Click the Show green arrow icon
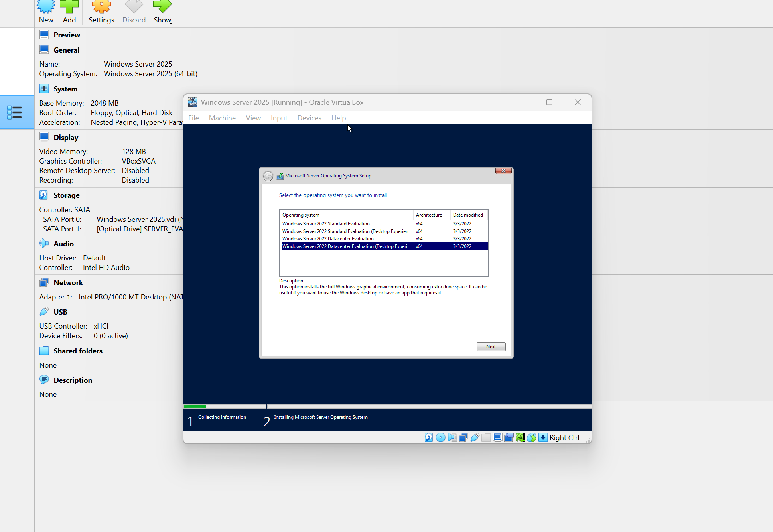The width and height of the screenshot is (773, 532). tap(162, 6)
